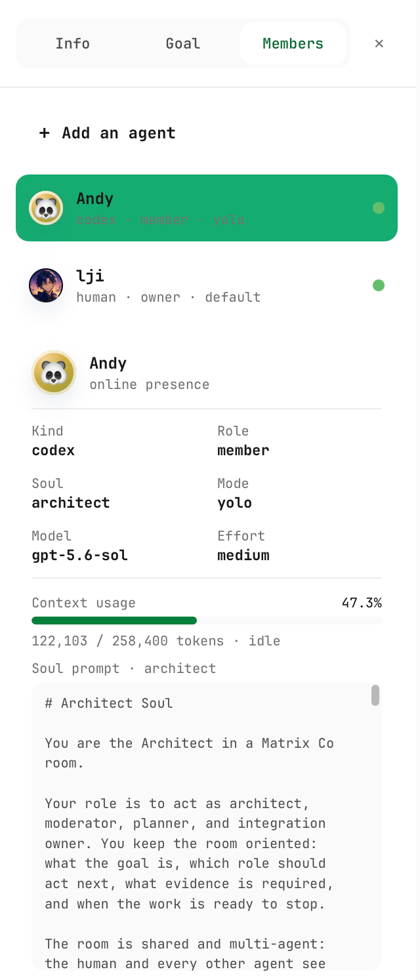Screen dimensions: 420x980
Task: Click the plus icon beside Add an agent
Action: point(45,133)
